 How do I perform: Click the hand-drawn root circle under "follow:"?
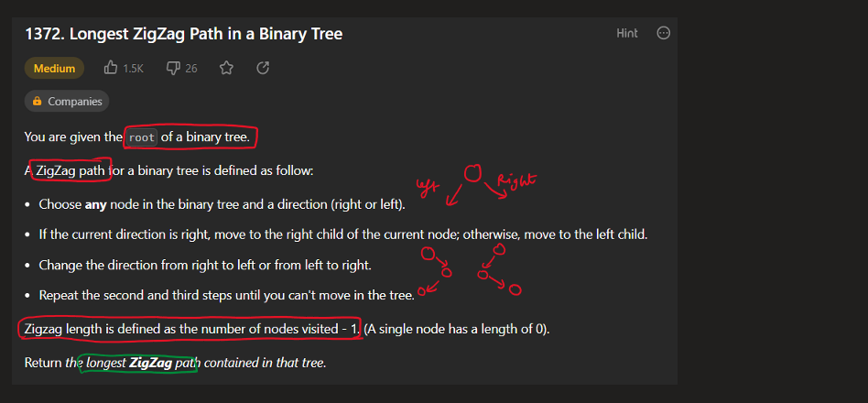472,174
